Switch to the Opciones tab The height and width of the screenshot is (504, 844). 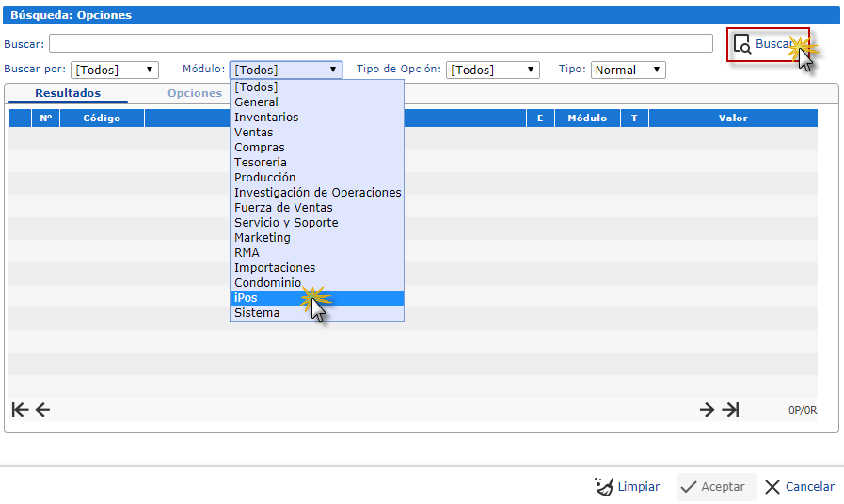pos(195,93)
